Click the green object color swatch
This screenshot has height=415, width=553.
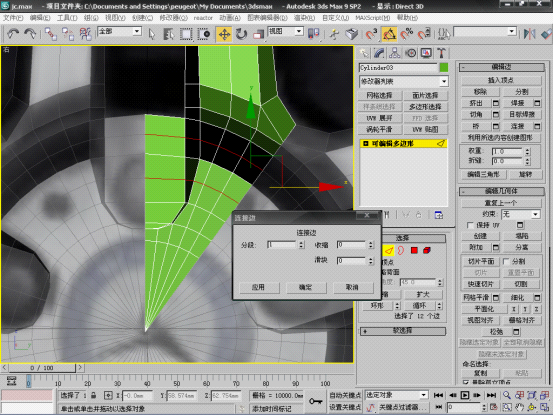(x=444, y=67)
